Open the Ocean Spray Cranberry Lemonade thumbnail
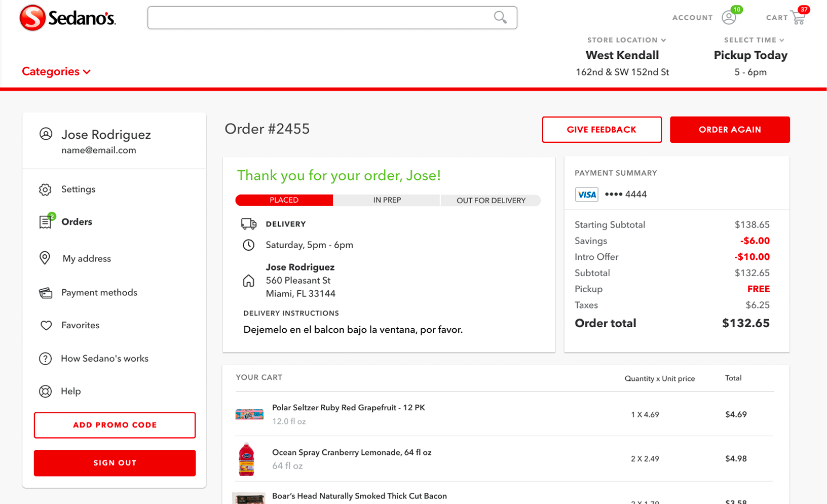 (246, 459)
